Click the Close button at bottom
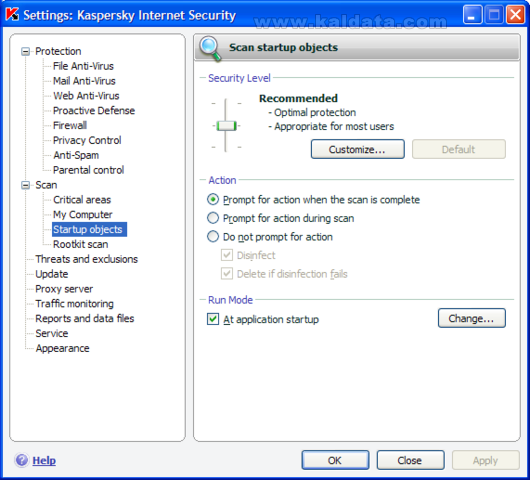530x480 pixels. pos(410,460)
